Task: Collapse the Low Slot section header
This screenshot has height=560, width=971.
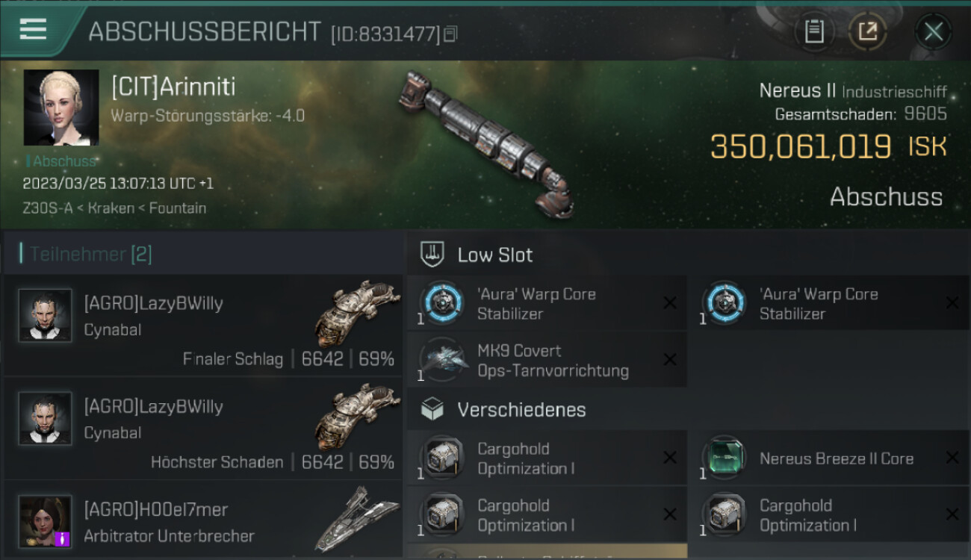Action: 689,255
